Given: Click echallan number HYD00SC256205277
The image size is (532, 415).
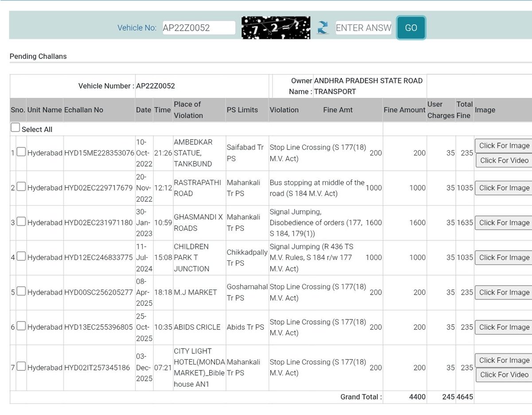Looking at the screenshot, I should click(x=98, y=292).
